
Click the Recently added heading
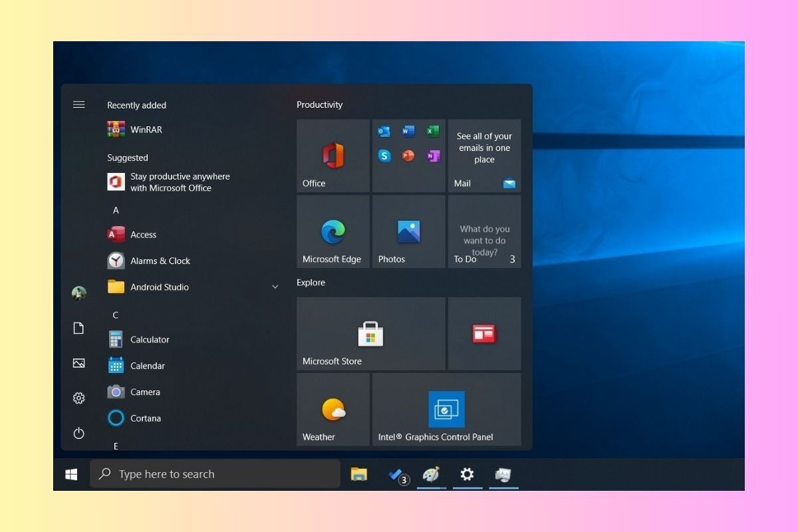point(137,105)
